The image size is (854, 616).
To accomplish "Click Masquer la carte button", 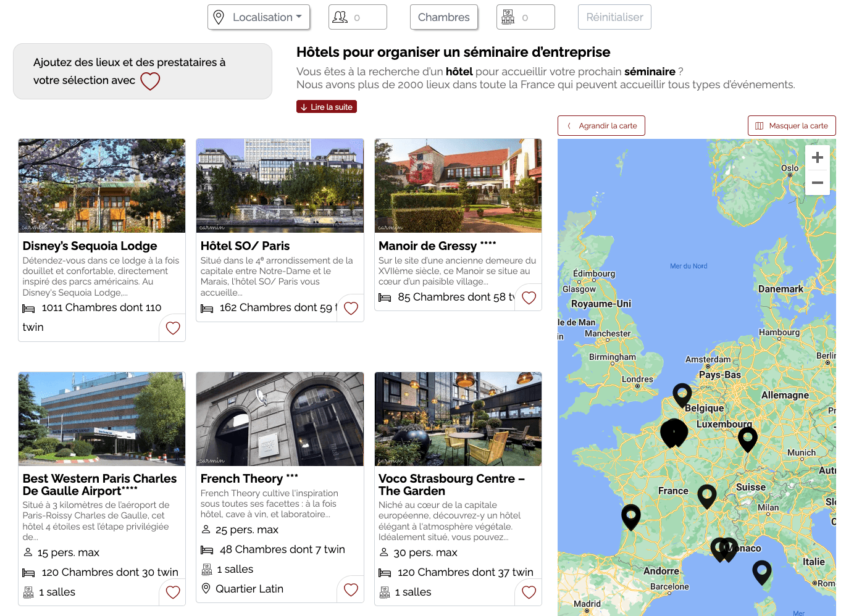I will pos(792,126).
